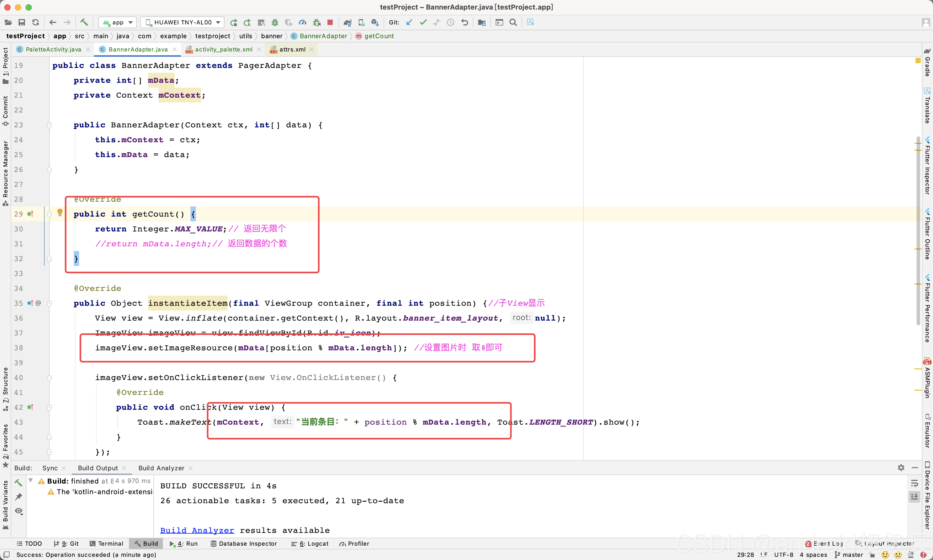
Task: Close the BannerAdapter.java tab
Action: click(x=174, y=49)
